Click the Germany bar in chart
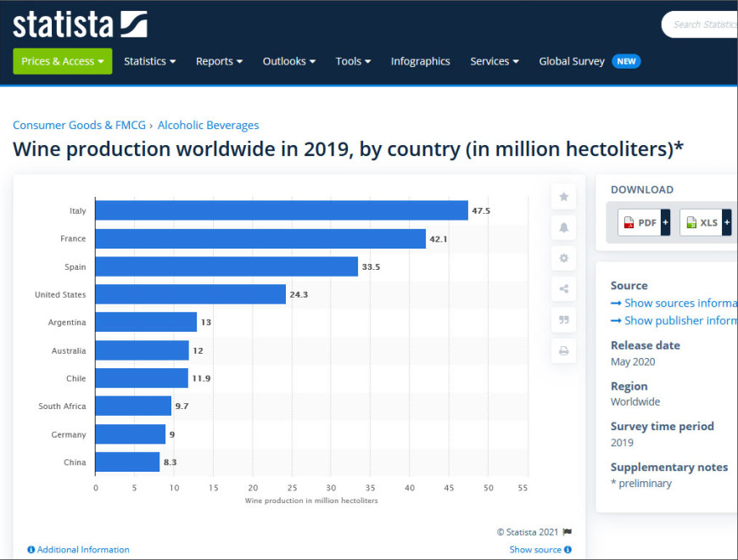This screenshot has width=738, height=560. click(131, 434)
